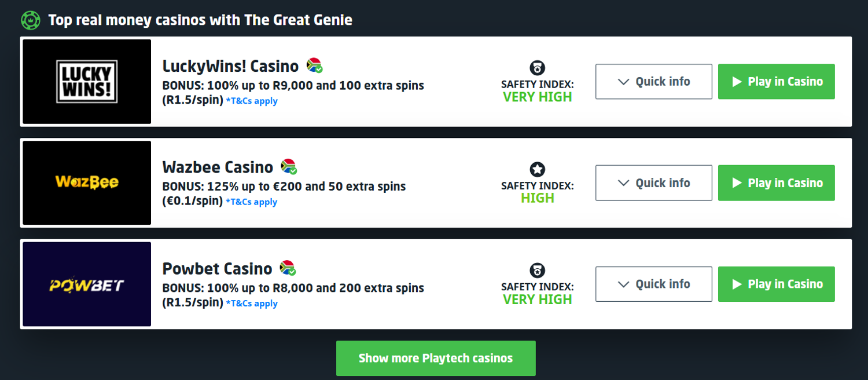Click South Africa flag beside Powbet Casino
868x380 pixels.
pyautogui.click(x=287, y=268)
